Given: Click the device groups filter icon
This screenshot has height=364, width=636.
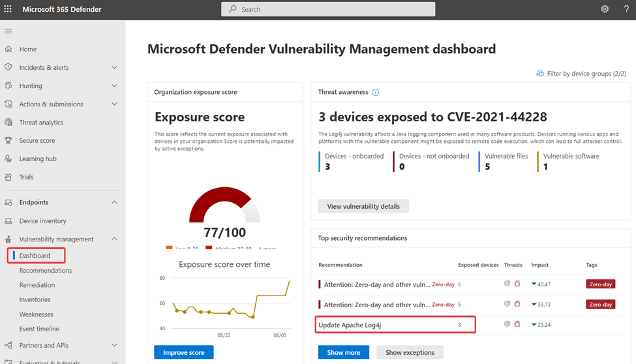Looking at the screenshot, I should pos(540,74).
